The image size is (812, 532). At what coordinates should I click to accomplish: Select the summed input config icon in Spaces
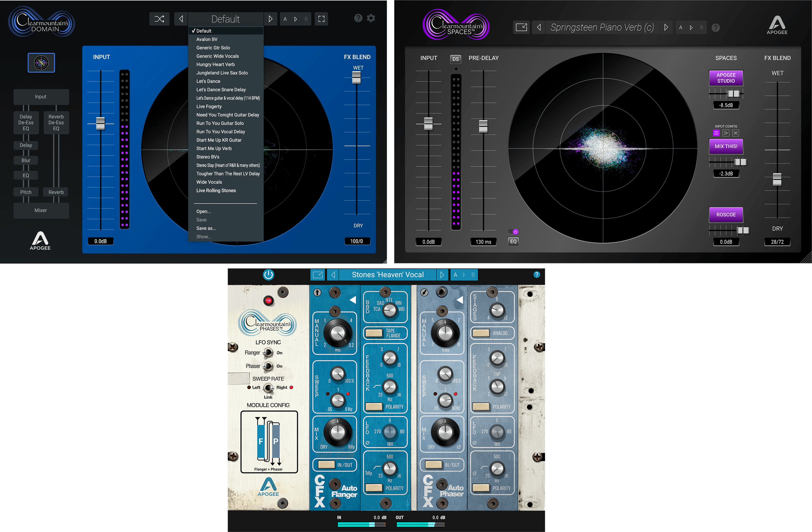[x=726, y=133]
